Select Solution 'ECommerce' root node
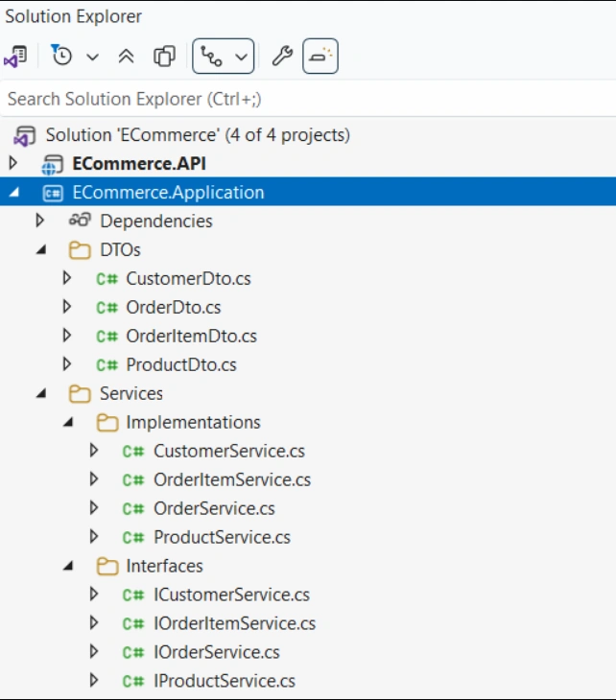 tap(198, 135)
